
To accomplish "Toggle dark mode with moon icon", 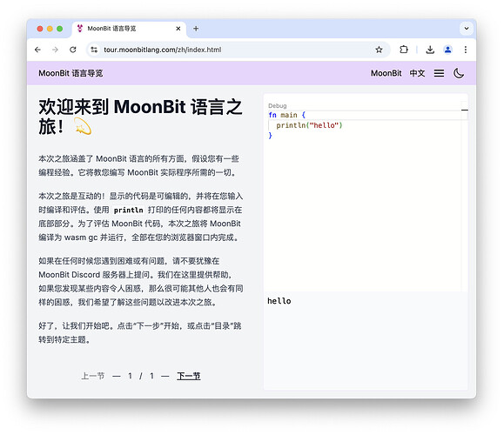I will click(459, 73).
